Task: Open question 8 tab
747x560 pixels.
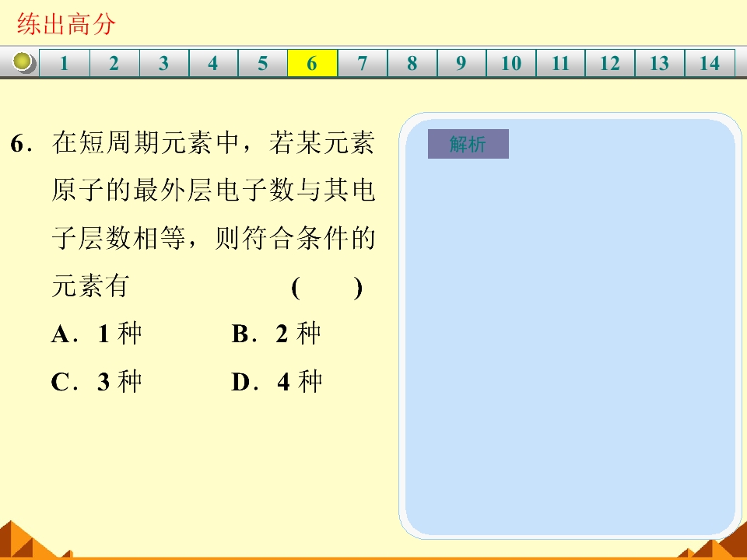Action: tap(412, 64)
